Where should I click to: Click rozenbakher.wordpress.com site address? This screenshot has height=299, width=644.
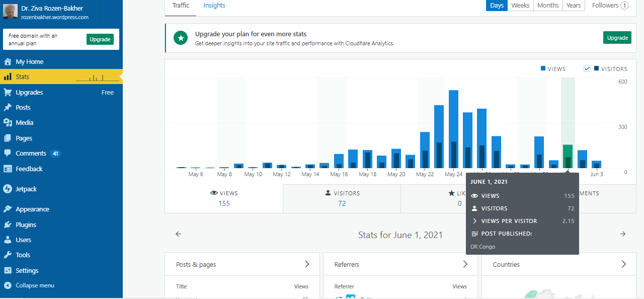click(x=55, y=17)
